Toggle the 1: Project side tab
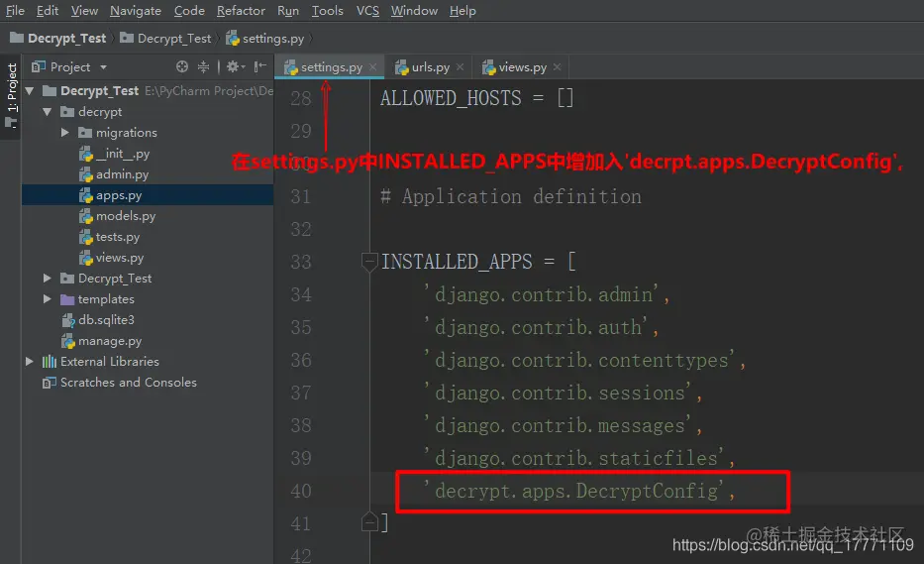924x564 pixels. (x=11, y=96)
